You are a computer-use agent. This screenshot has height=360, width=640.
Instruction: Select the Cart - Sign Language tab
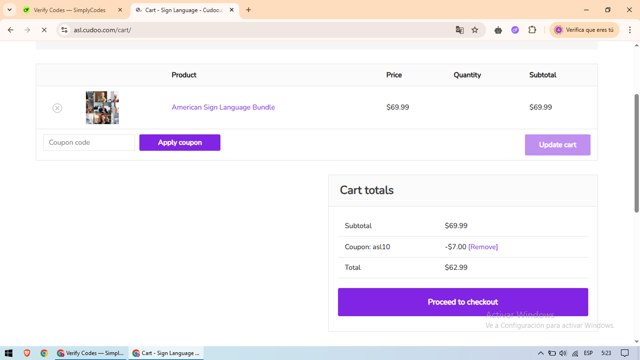click(183, 10)
